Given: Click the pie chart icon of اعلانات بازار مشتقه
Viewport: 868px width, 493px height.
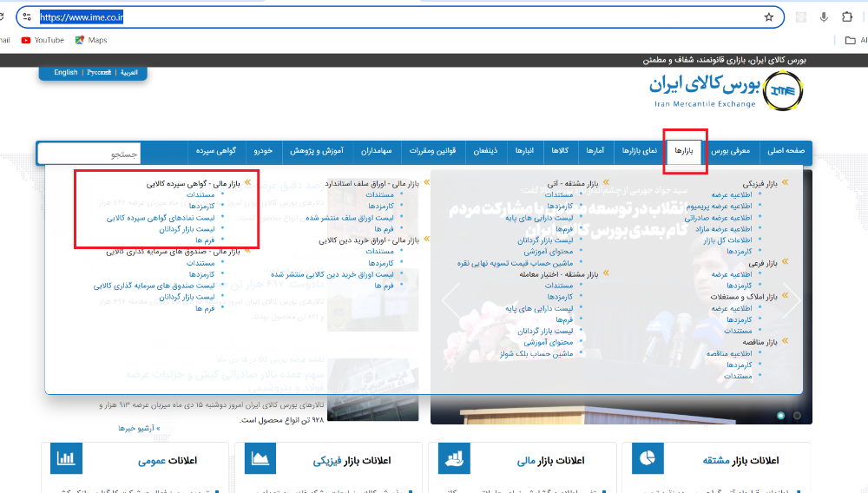Looking at the screenshot, I should (x=648, y=458).
